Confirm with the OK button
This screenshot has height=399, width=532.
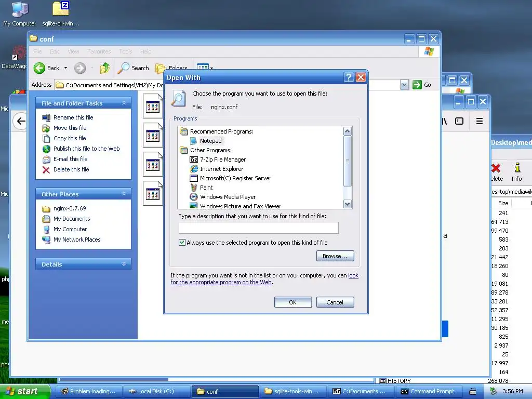293,302
